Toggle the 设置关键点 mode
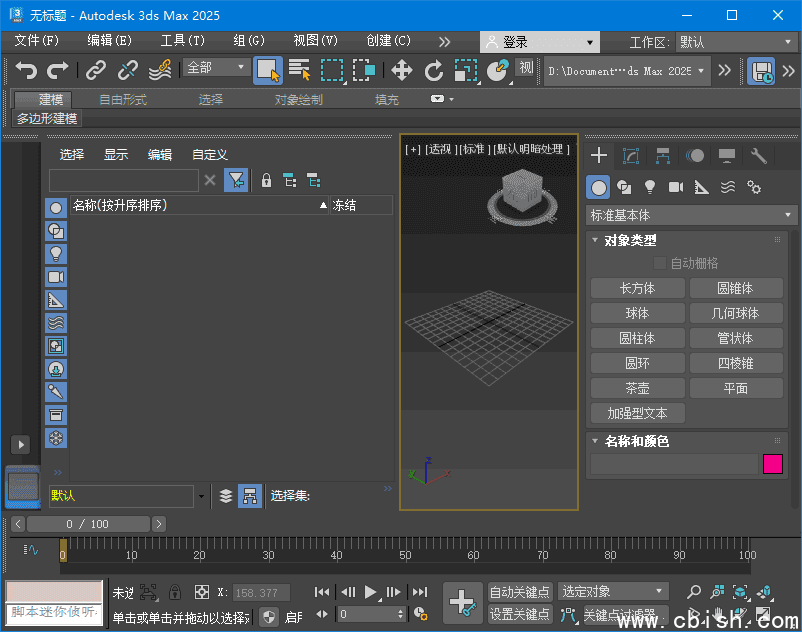 pyautogui.click(x=520, y=613)
